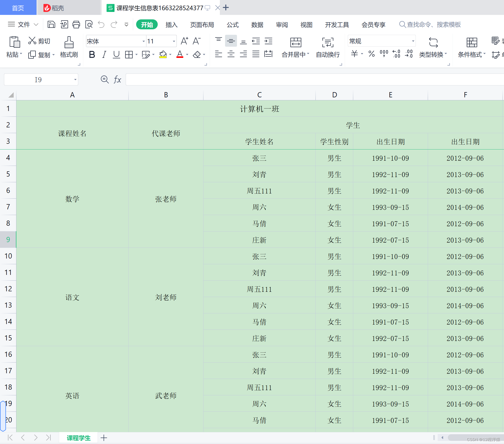Click the decrease decimal places icon
Viewport: 504px width, 444px height.
pyautogui.click(x=409, y=54)
